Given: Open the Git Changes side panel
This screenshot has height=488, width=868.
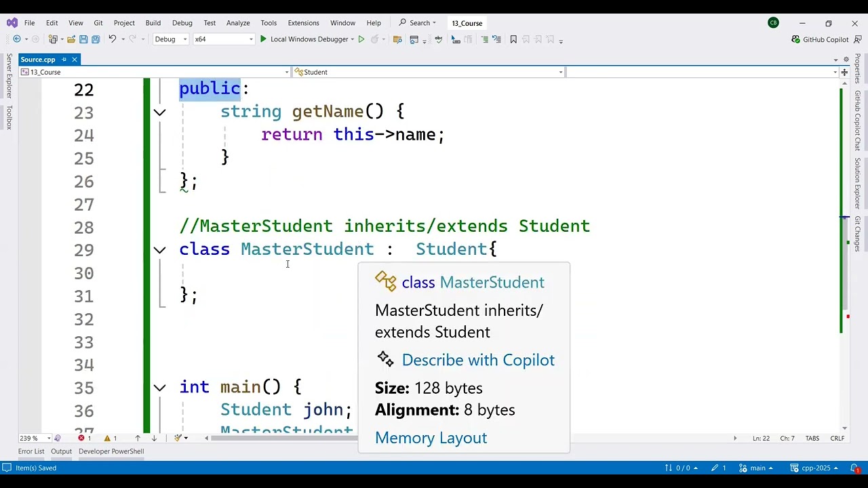Looking at the screenshot, I should point(858,234).
